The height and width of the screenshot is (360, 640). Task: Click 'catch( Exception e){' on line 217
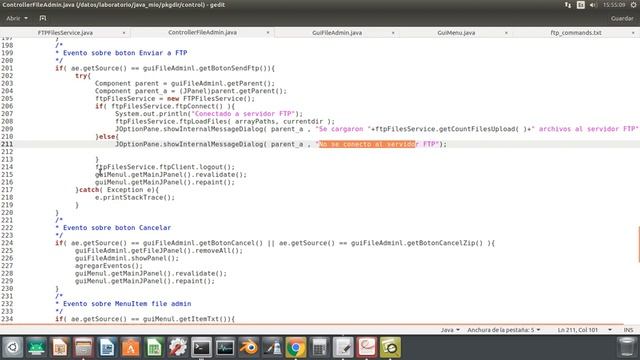pos(119,190)
